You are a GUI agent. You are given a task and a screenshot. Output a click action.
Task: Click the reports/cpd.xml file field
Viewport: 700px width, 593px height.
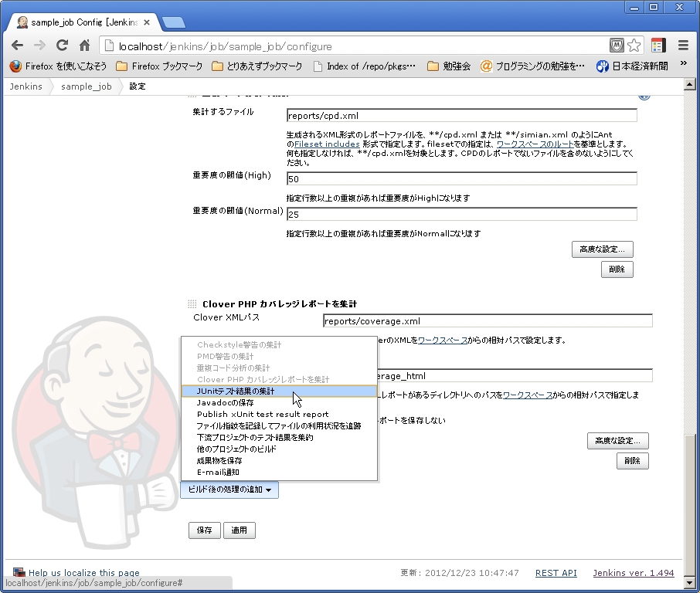click(x=461, y=116)
